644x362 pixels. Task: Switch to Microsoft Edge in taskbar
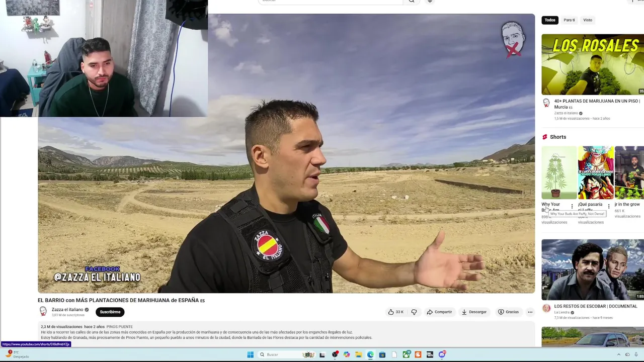coord(370,354)
